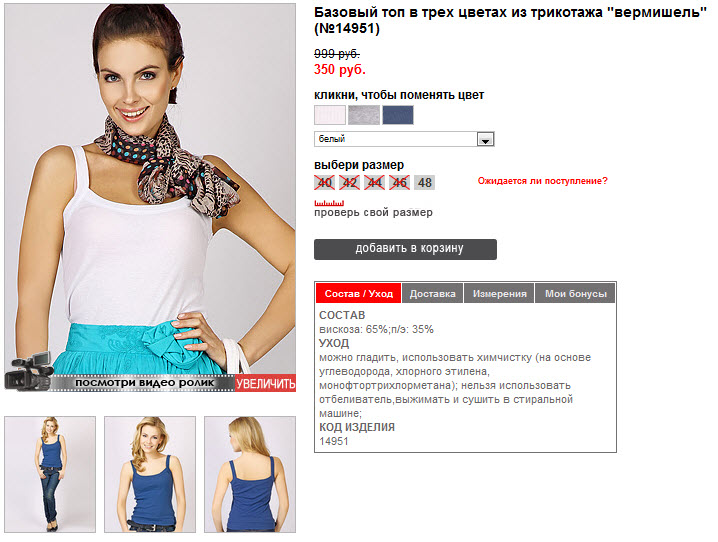
Task: Open the Мои бонусы tab
Action: coord(576,293)
